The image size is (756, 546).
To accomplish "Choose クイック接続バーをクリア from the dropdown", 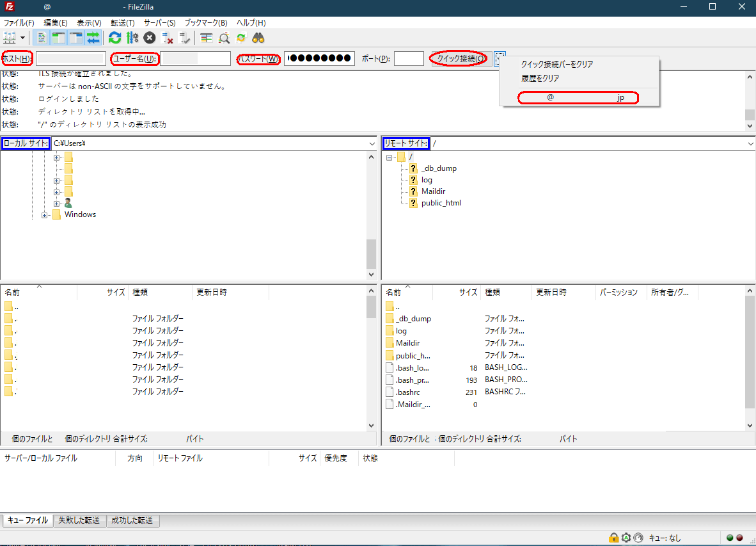I will coord(579,64).
